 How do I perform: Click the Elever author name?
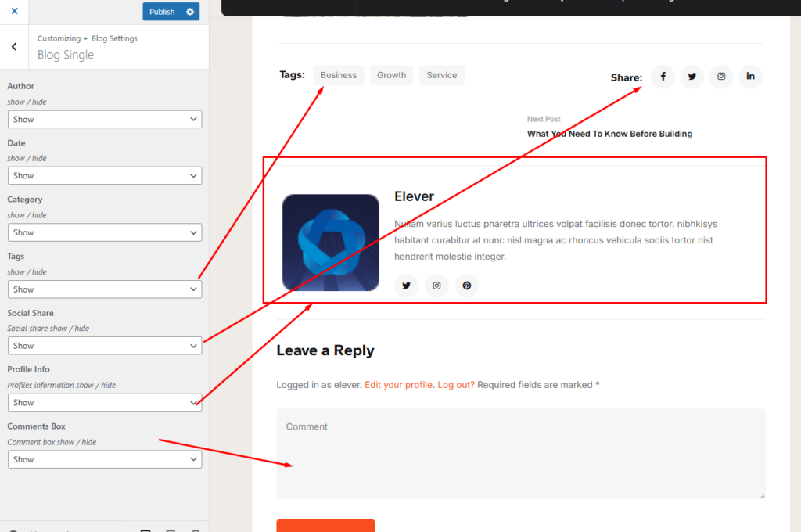414,196
